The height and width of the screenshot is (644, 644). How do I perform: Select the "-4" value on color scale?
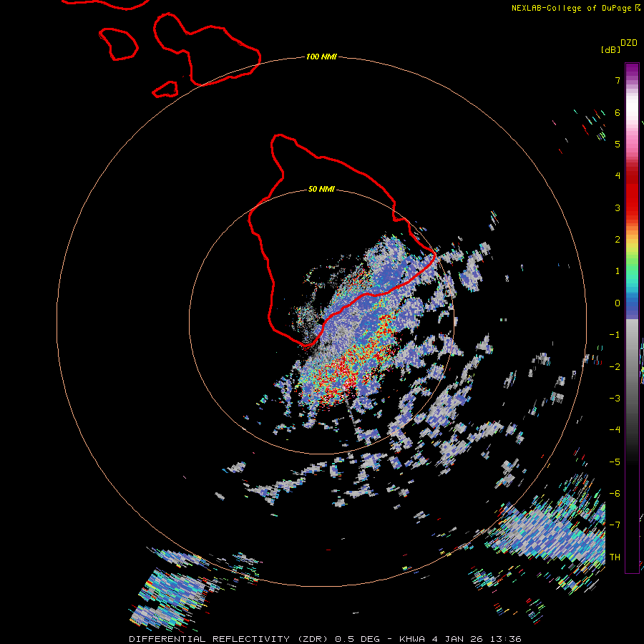[615, 430]
